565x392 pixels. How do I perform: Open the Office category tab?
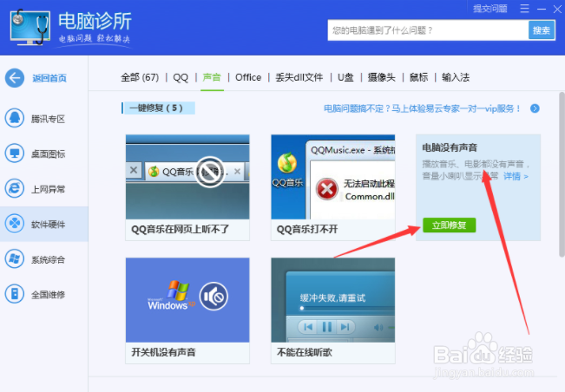(248, 77)
